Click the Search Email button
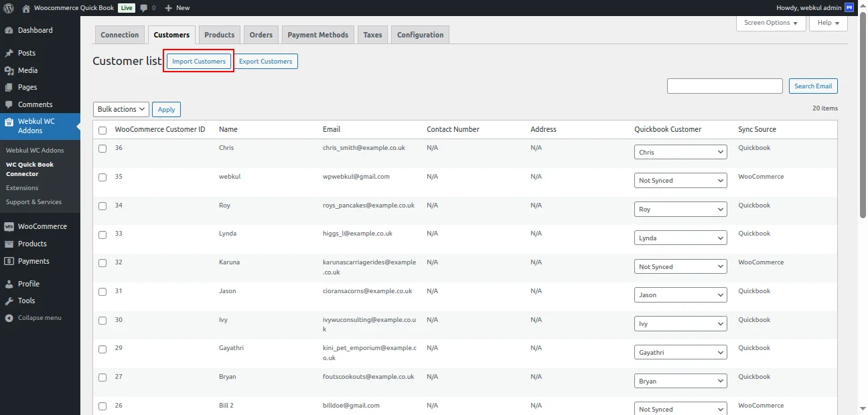868x415 pixels. (813, 86)
